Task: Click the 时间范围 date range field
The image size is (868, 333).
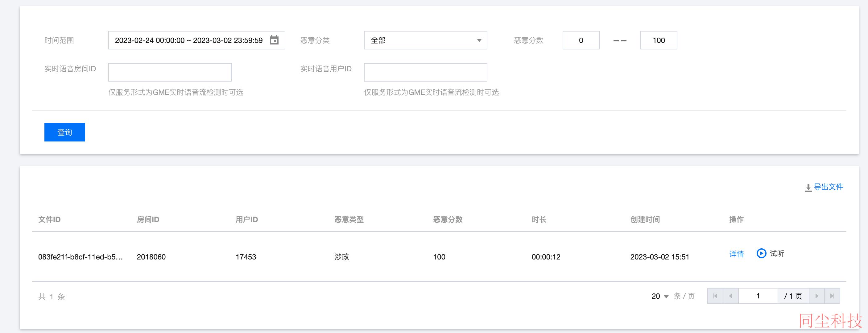Action: click(x=196, y=40)
